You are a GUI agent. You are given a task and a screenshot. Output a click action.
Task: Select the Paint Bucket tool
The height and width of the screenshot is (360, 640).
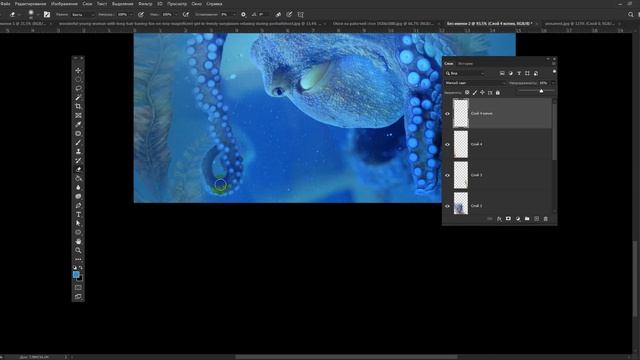78,178
